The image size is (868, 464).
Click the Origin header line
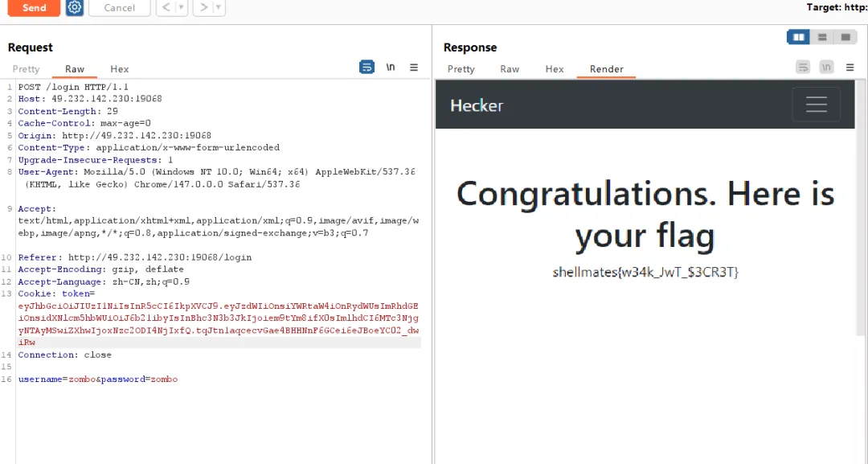[x=115, y=136]
